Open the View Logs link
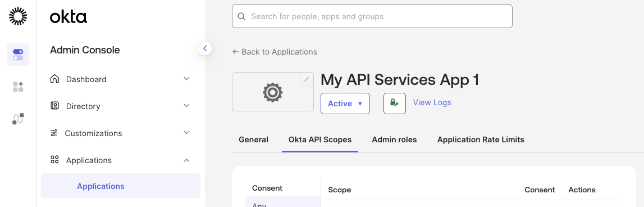644x207 pixels. (x=432, y=102)
